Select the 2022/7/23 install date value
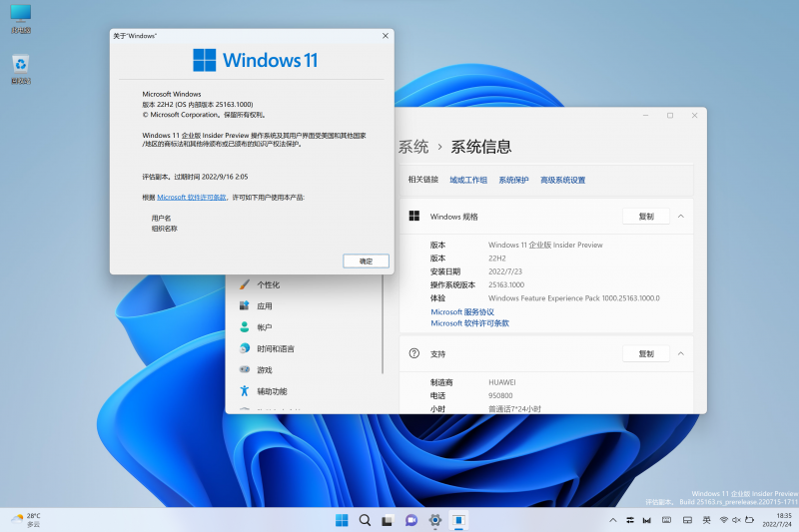 (x=505, y=271)
